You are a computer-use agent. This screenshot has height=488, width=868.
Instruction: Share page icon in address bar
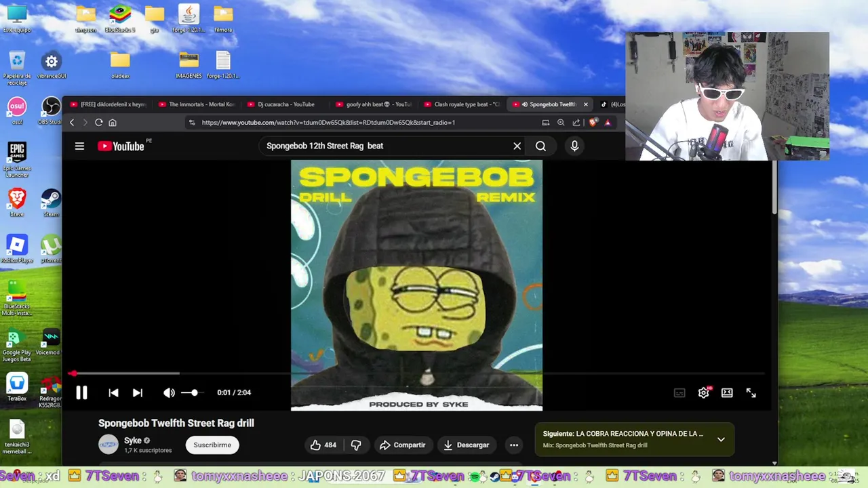(576, 123)
